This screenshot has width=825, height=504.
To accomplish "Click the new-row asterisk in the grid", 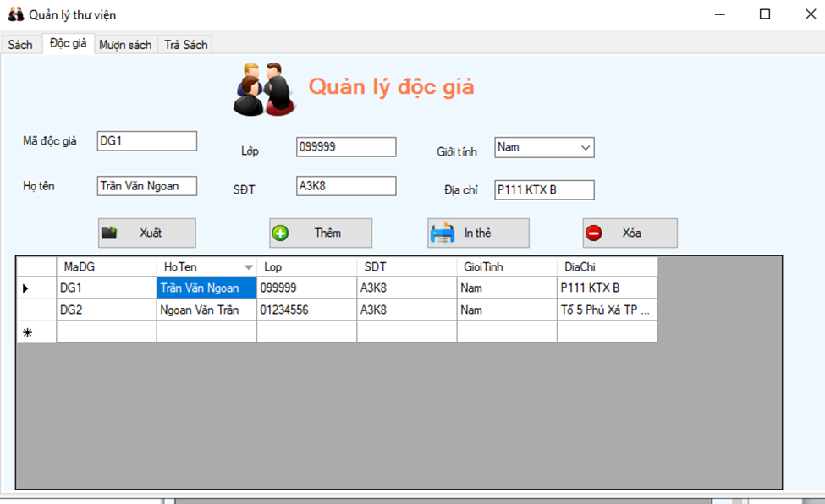I will pos(26,331).
